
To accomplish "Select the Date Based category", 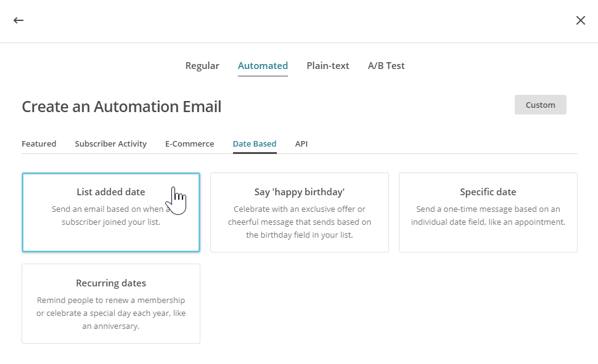I will point(255,144).
